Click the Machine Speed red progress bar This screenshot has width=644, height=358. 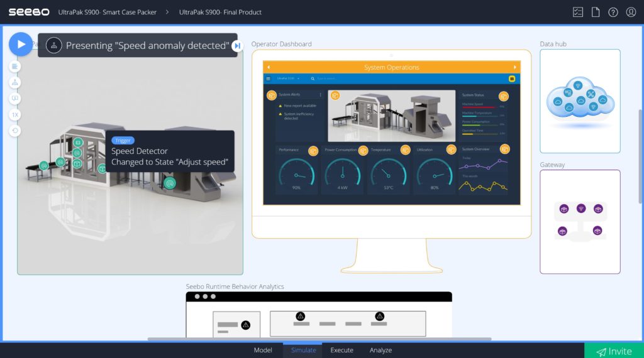[x=480, y=107]
